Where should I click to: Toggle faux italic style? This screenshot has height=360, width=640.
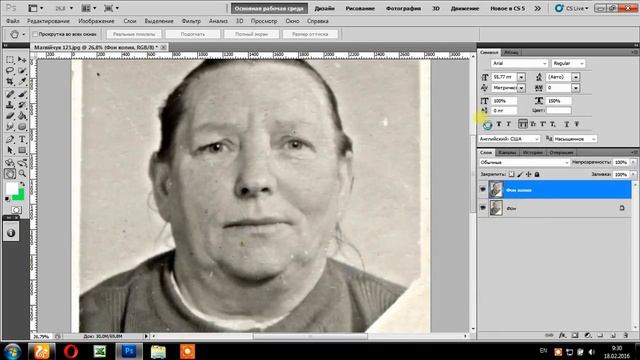tap(509, 124)
